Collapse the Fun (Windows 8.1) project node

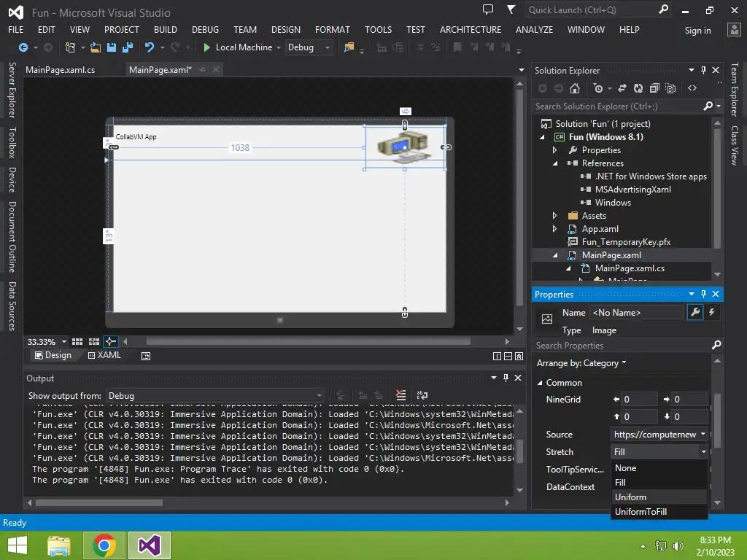(542, 136)
